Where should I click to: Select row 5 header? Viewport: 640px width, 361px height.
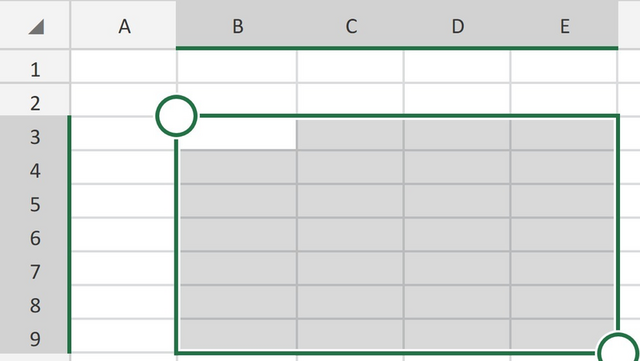click(35, 201)
